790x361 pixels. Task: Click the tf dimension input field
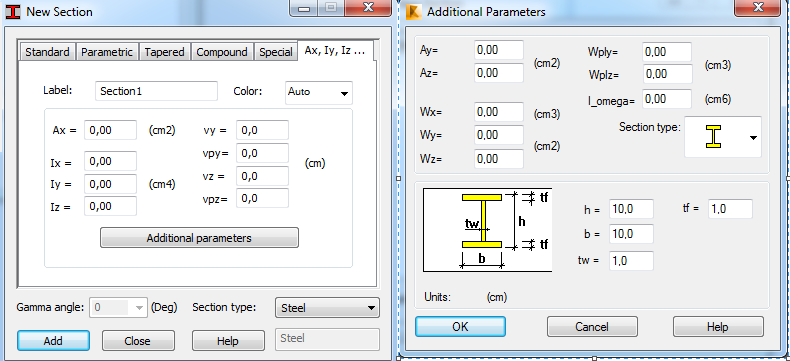731,208
